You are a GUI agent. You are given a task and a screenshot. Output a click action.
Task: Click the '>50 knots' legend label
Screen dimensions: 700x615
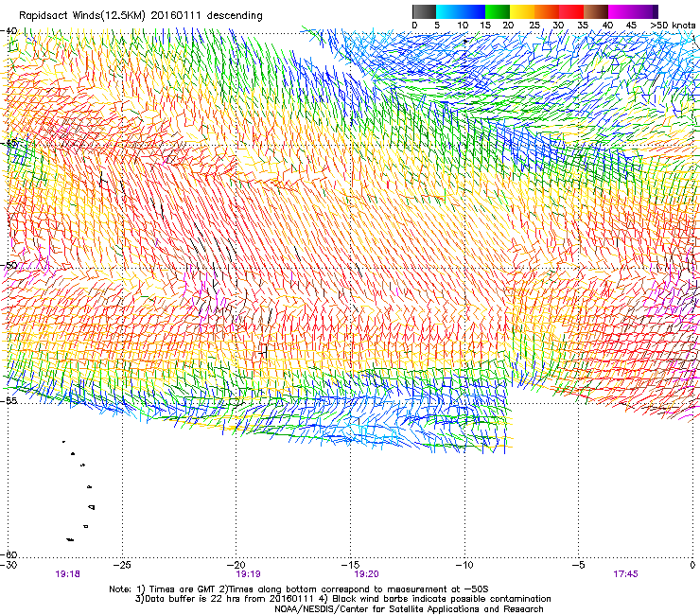[x=673, y=25]
